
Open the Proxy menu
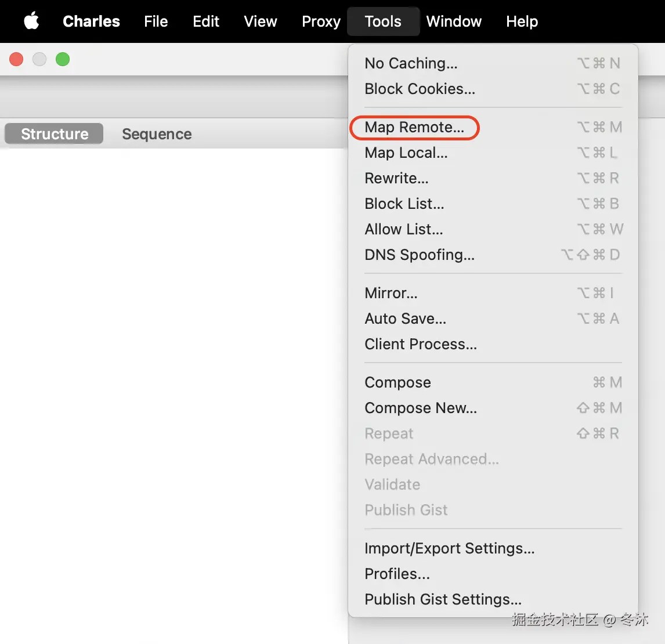(321, 21)
